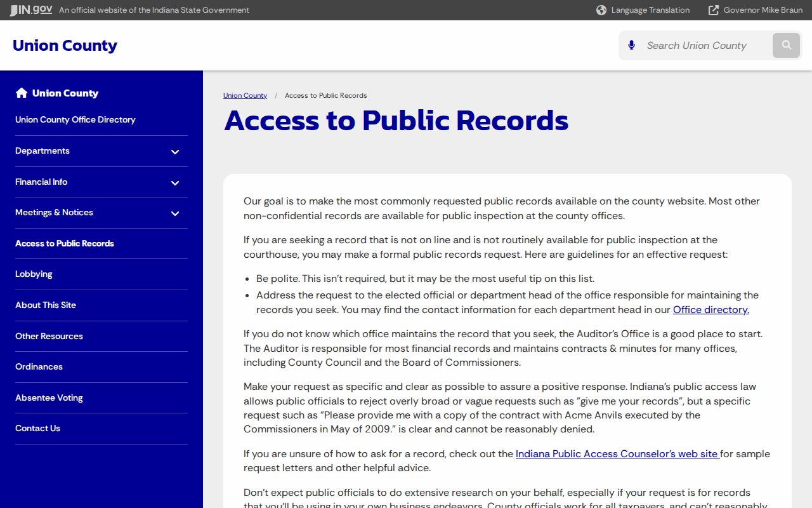This screenshot has height=508, width=812.
Task: Focus the Search Union County input field
Action: point(705,45)
